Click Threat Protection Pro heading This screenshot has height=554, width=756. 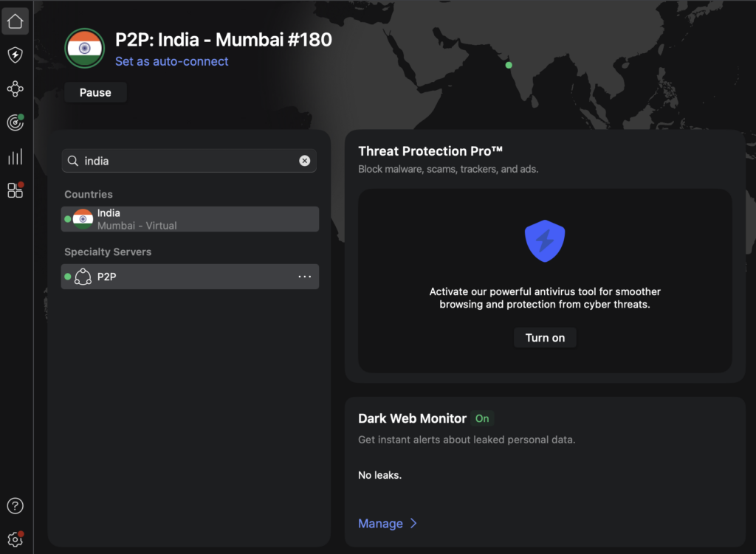(x=430, y=151)
